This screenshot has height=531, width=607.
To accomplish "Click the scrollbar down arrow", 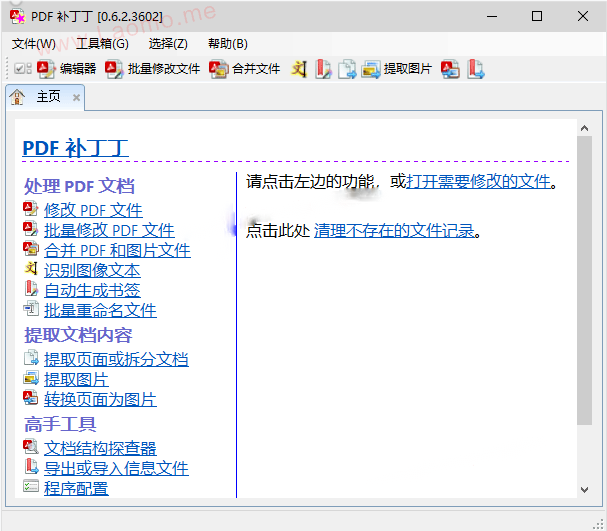I will [584, 490].
